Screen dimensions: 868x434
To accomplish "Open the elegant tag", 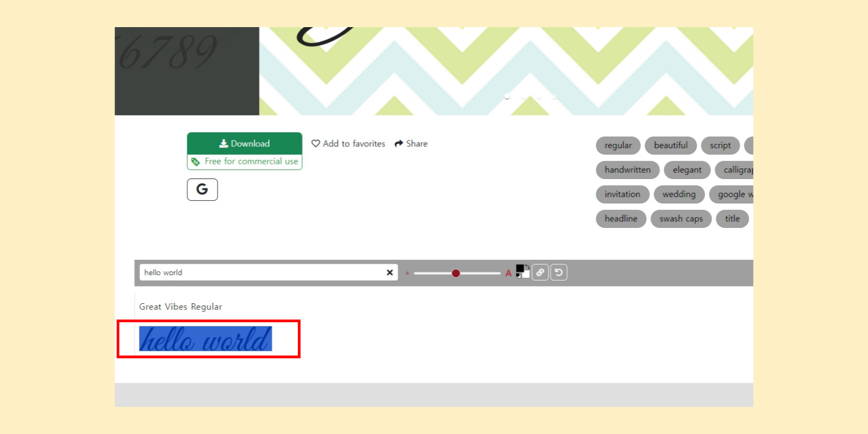I will point(687,170).
